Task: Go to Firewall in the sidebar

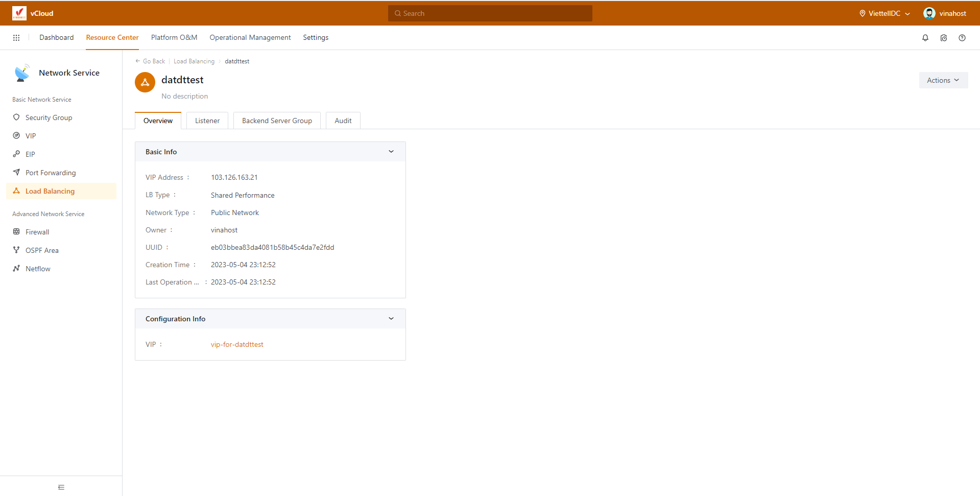Action: click(37, 232)
